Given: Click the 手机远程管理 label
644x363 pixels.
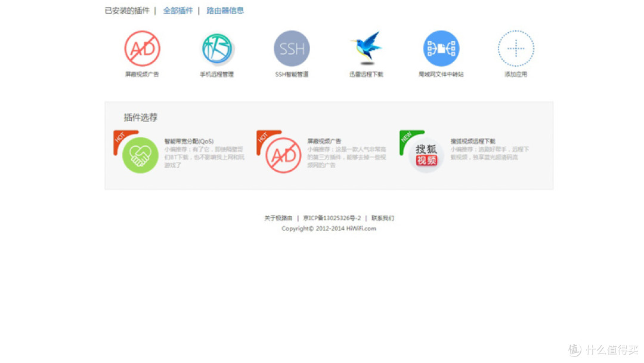Looking at the screenshot, I should pyautogui.click(x=217, y=75).
